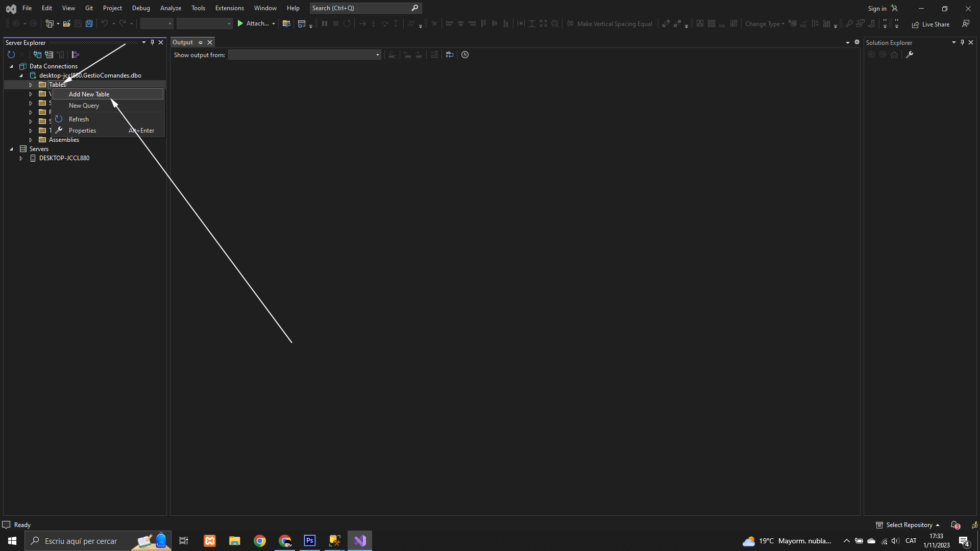The image size is (980, 551).
Task: Expand the Assemblies folder
Action: (x=31, y=140)
